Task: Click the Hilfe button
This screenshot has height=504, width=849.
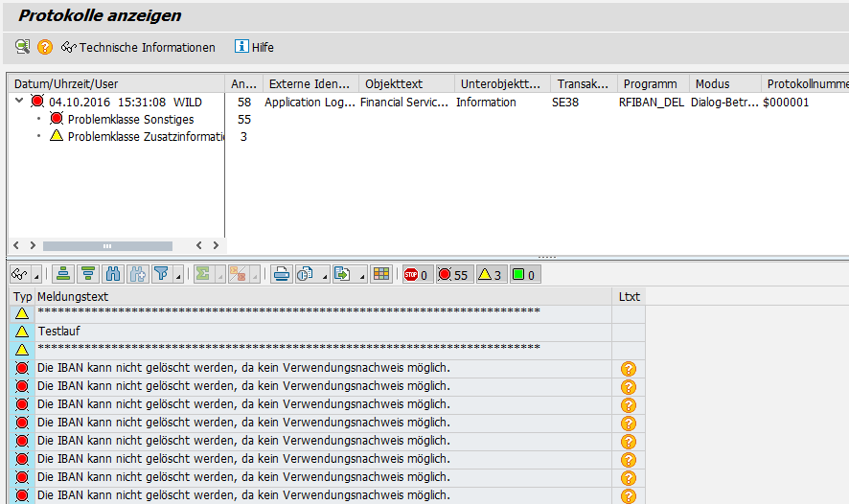Action: coord(254,47)
